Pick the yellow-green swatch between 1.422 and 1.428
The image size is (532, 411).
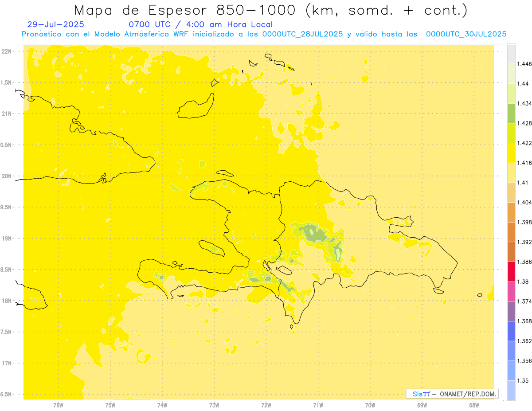tap(511, 133)
